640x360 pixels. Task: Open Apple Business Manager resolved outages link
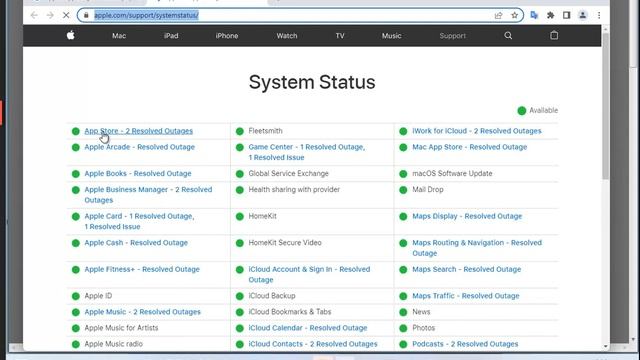click(148, 195)
